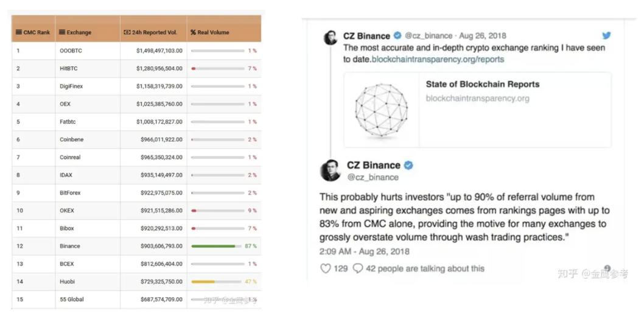Viewport: 644px width, 319px height.
Task: Open the geodesic sphere link preview thumbnail
Action: pyautogui.click(x=381, y=110)
